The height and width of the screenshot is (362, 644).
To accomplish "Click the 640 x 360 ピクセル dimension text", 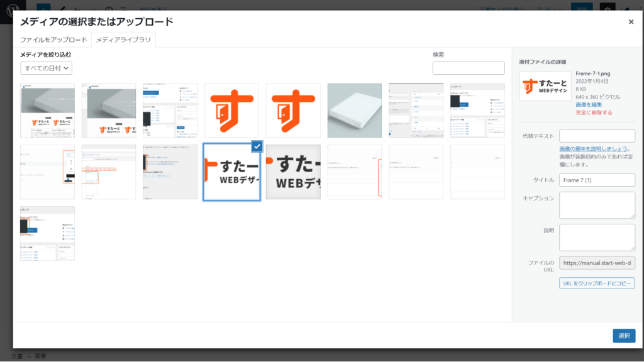I will tap(597, 97).
